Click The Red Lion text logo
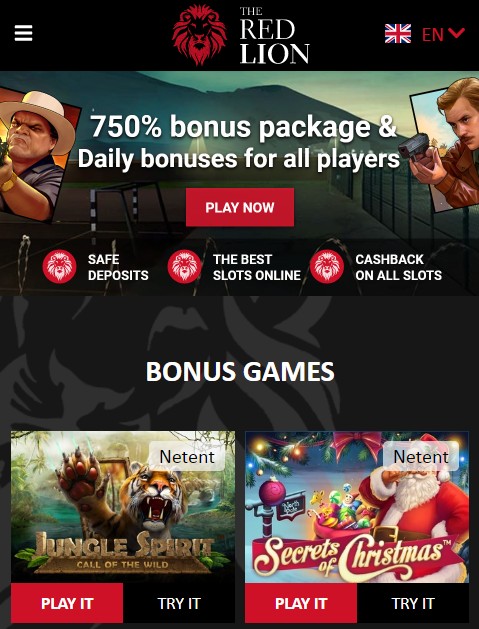Screen dimensions: 479x629 coord(274,35)
